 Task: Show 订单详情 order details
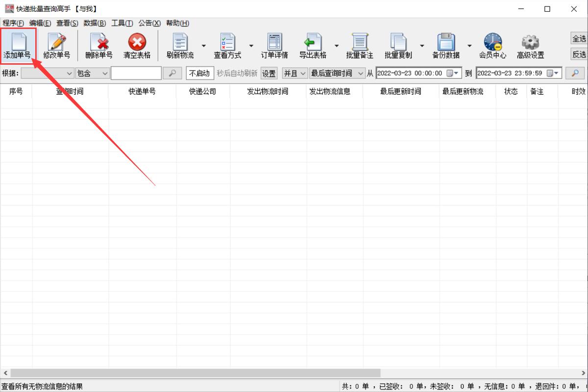tap(274, 45)
